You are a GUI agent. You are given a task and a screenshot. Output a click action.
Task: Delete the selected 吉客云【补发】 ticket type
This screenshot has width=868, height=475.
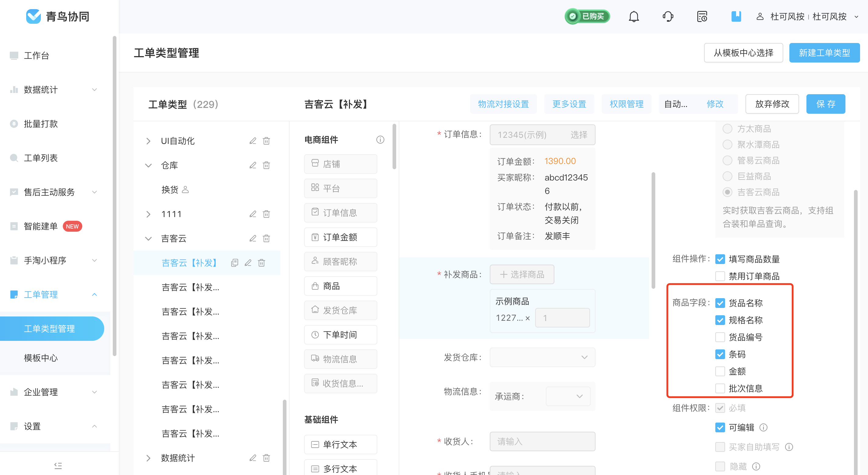(x=261, y=263)
